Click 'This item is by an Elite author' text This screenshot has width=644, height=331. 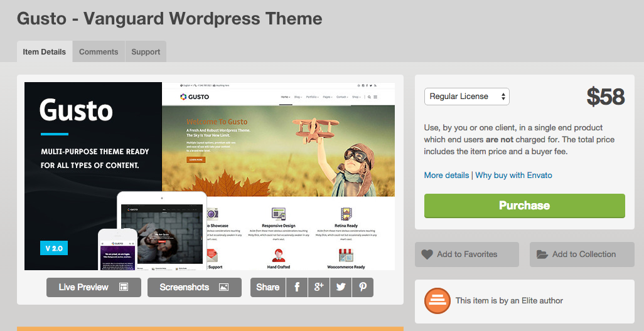tap(509, 301)
